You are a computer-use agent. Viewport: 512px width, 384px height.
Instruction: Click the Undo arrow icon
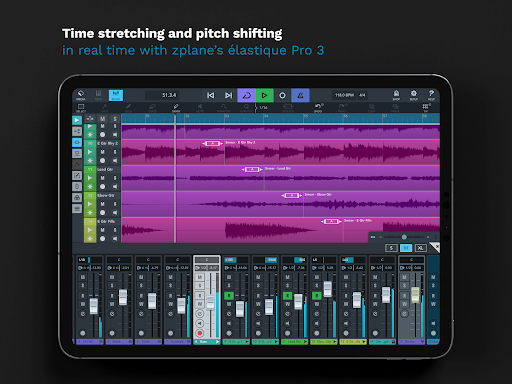pyautogui.click(x=318, y=108)
